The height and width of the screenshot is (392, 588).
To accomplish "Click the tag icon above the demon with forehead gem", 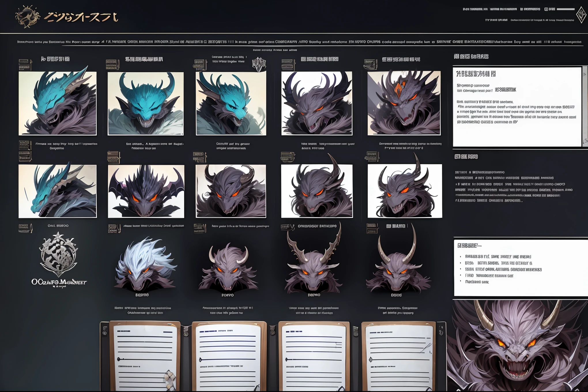I will [371, 65].
